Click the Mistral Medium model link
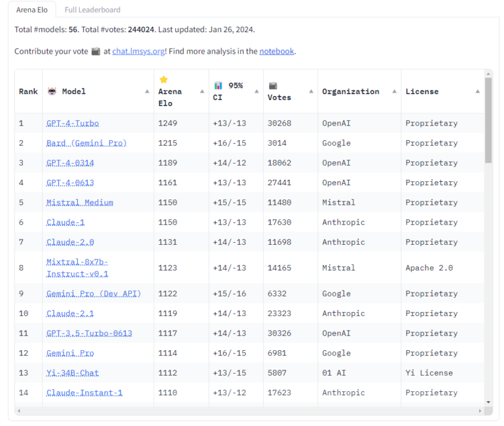 tap(80, 202)
